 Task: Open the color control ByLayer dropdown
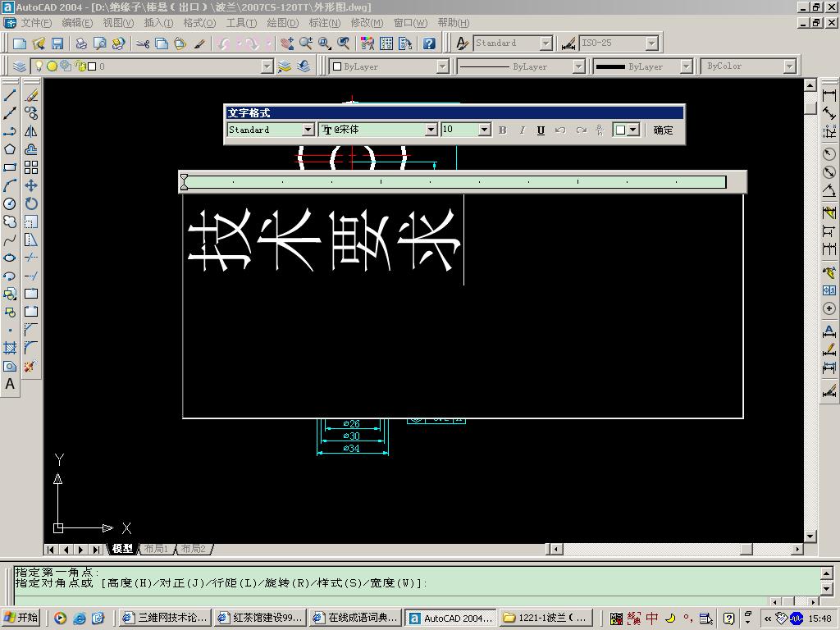coord(442,66)
